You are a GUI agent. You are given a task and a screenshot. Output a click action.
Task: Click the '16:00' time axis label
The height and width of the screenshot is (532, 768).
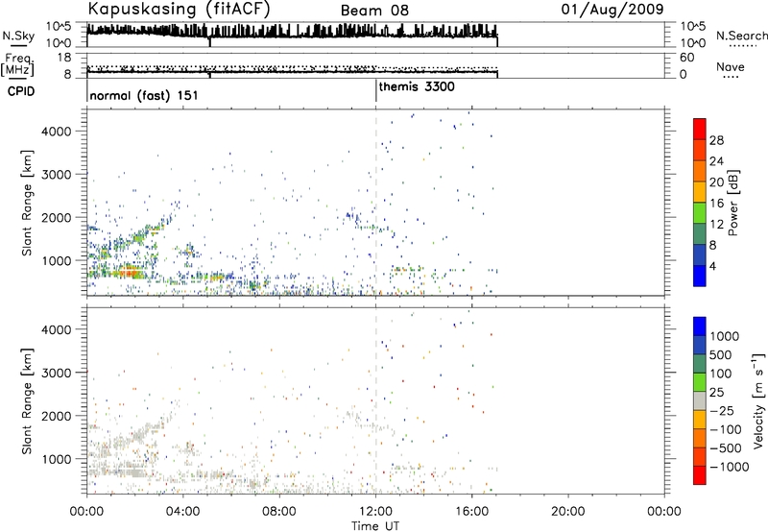(x=471, y=512)
